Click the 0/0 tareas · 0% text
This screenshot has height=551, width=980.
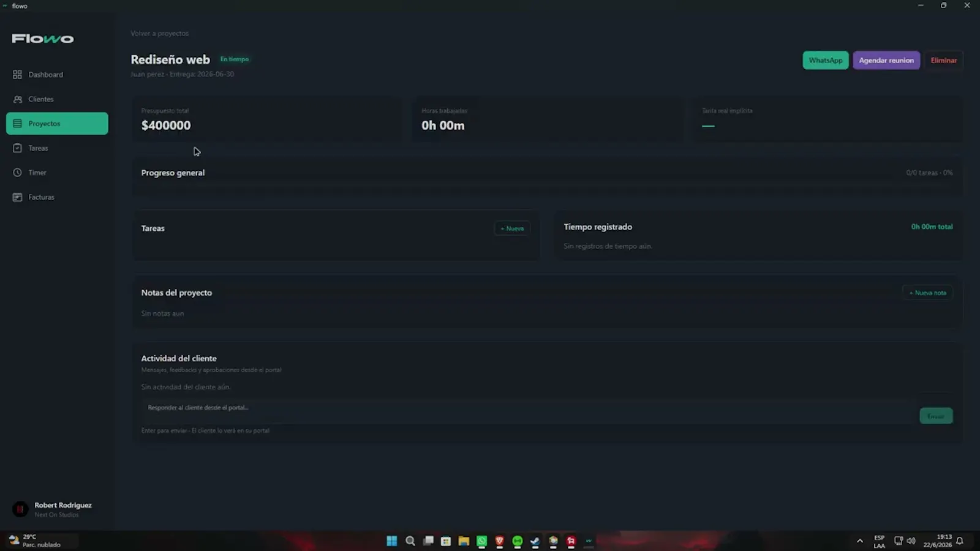pos(929,173)
